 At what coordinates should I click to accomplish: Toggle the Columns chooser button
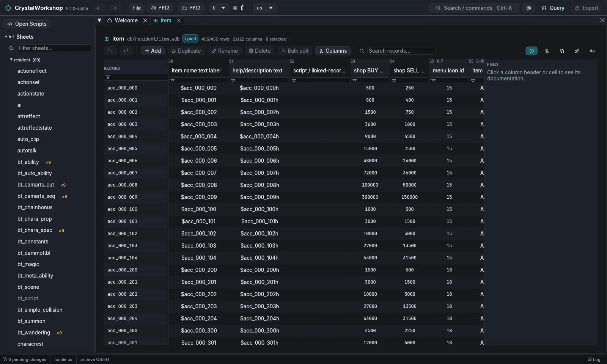pos(333,51)
